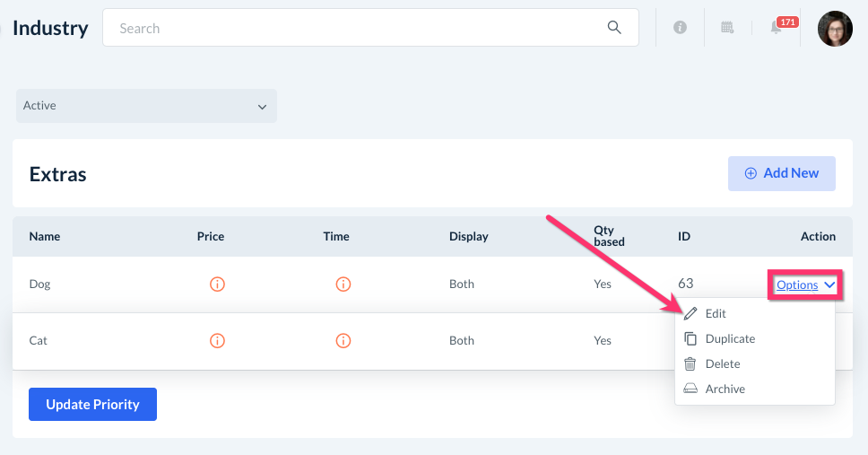Select Edit from the options menu
868x455 pixels.
point(716,314)
